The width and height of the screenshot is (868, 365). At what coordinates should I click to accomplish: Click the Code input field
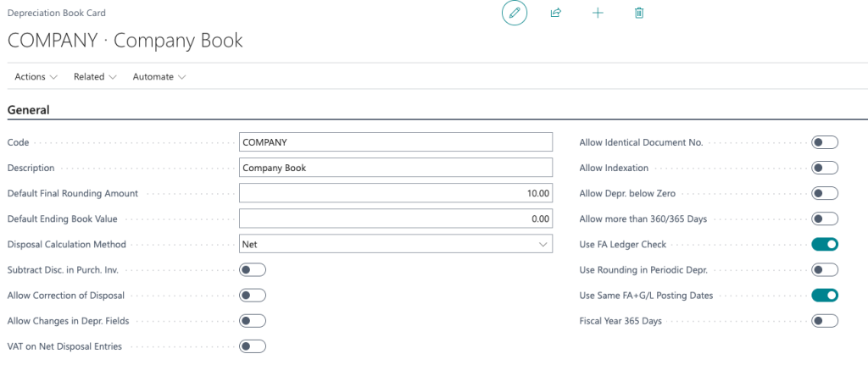click(396, 142)
